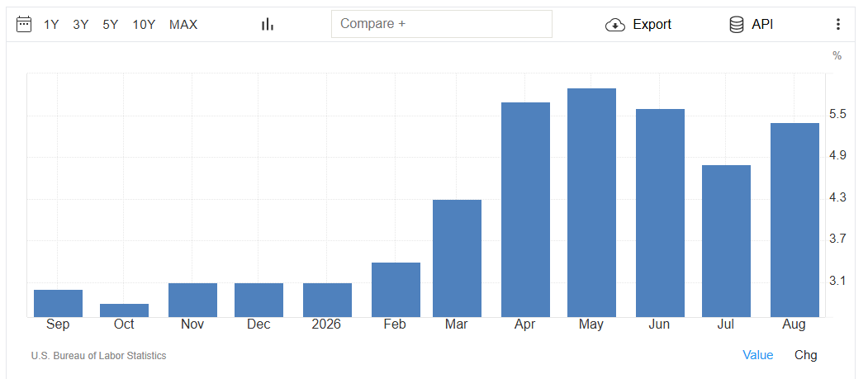The image size is (868, 379).
Task: Click the API button label
Action: tap(762, 24)
